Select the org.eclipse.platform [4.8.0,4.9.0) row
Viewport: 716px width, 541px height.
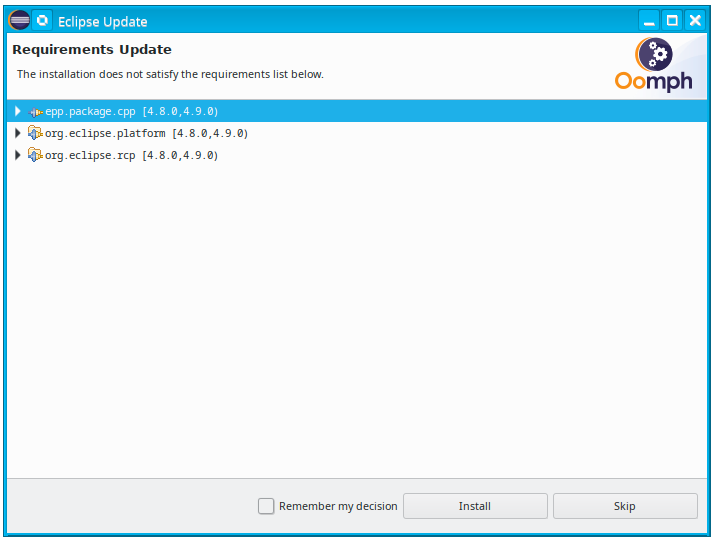coord(357,133)
